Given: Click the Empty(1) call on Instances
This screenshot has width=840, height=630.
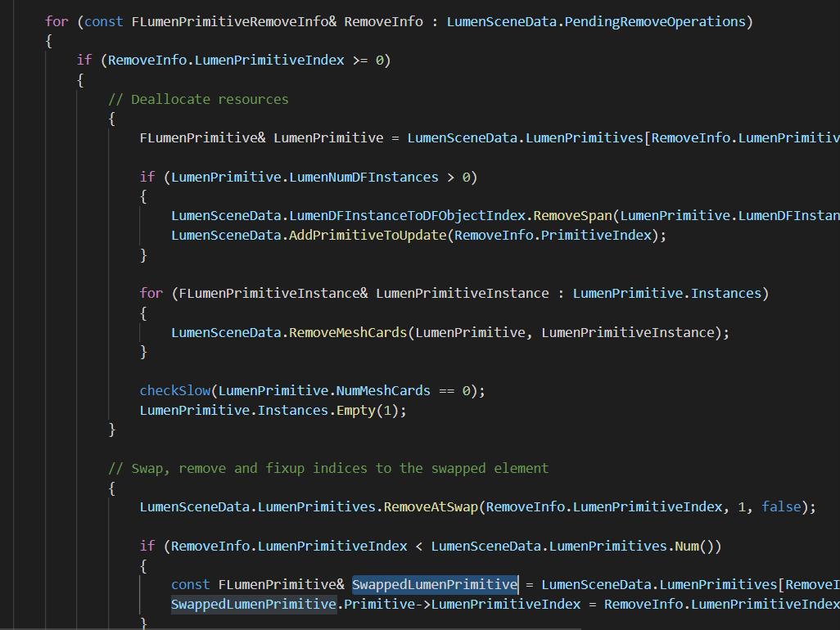Looking at the screenshot, I should click(x=368, y=411).
